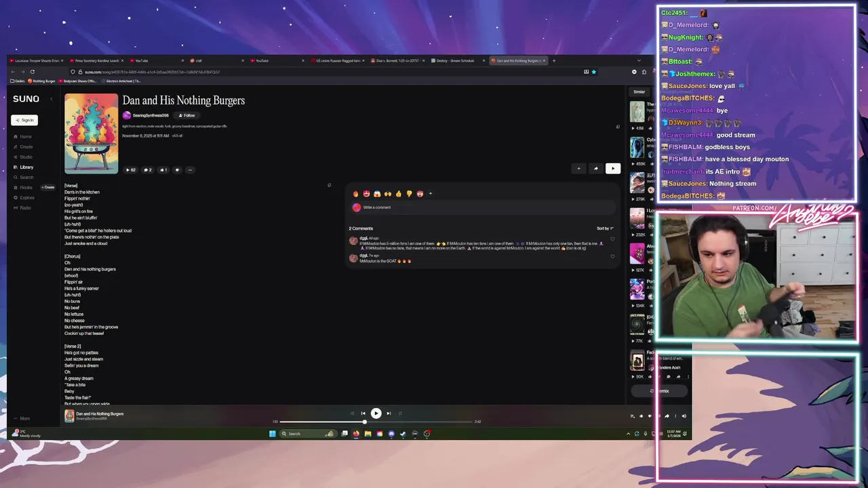Expand the More section in the sidebar
Image resolution: width=868 pixels, height=488 pixels.
pyautogui.click(x=22, y=418)
